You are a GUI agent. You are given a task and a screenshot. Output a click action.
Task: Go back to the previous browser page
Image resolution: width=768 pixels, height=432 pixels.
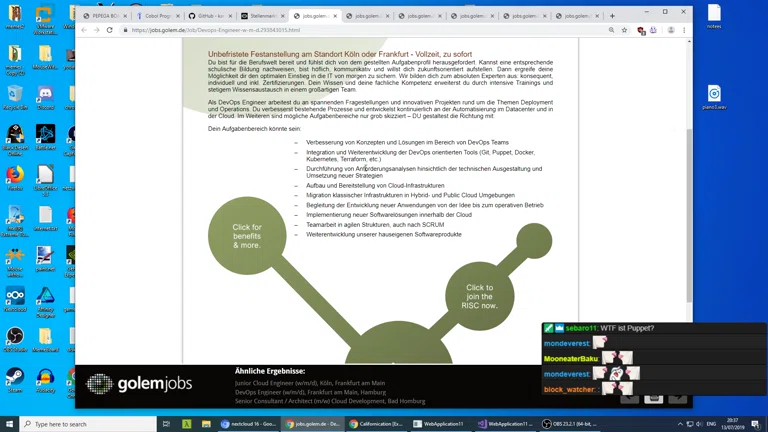click(x=84, y=30)
